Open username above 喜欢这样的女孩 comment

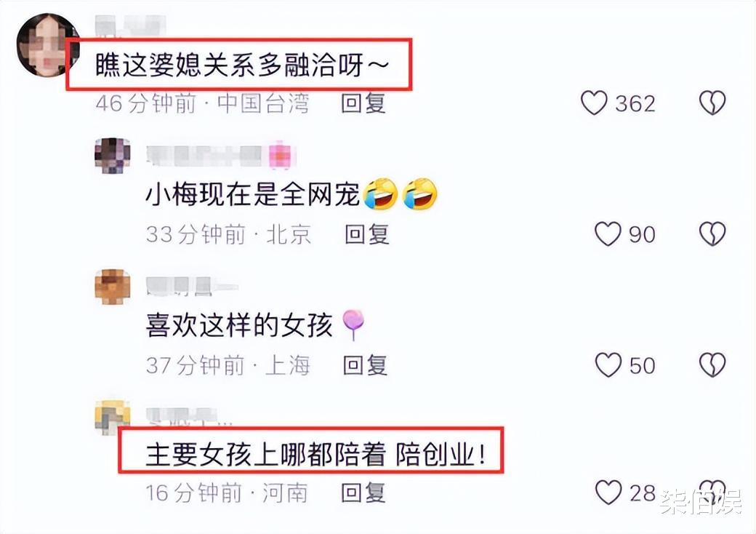(192, 286)
